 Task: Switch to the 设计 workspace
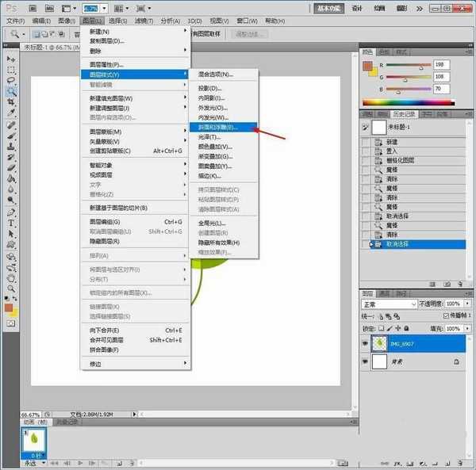click(x=358, y=8)
